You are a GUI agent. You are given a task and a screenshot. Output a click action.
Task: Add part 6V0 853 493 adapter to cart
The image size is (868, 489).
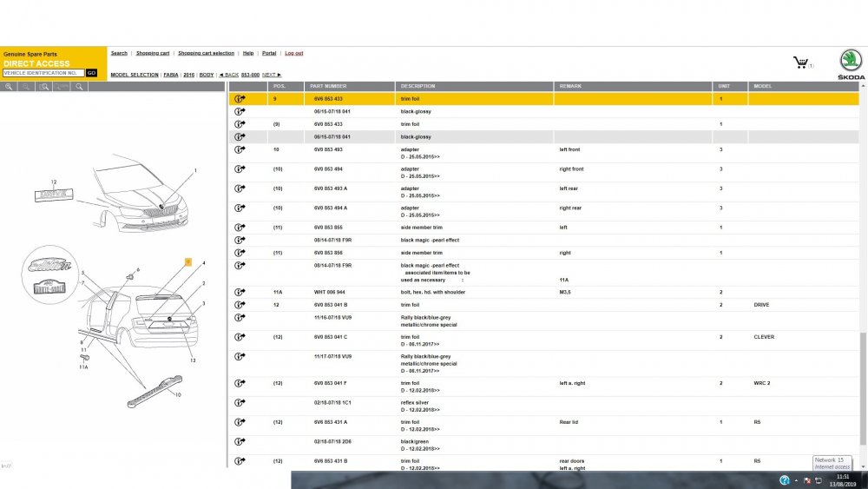[x=240, y=149]
